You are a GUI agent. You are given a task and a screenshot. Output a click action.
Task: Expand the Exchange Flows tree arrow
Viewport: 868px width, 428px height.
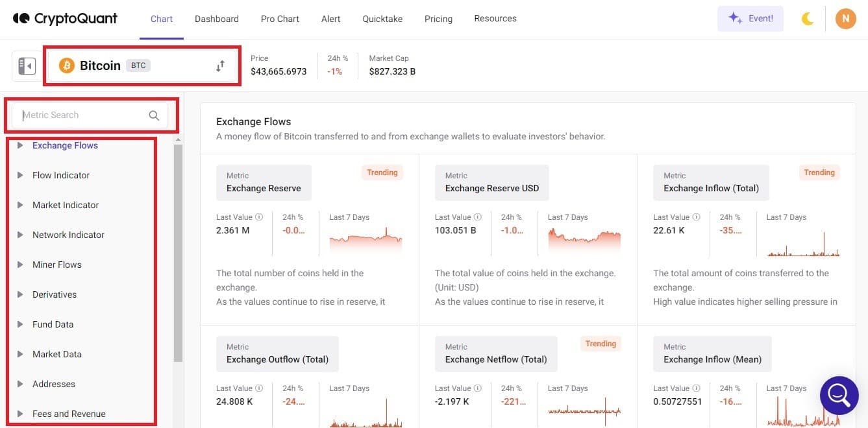click(x=20, y=145)
